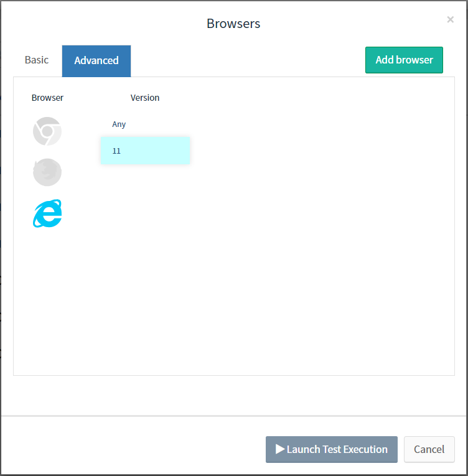This screenshot has width=468, height=476.
Task: Close the Browsers dialog with X
Action: click(450, 19)
